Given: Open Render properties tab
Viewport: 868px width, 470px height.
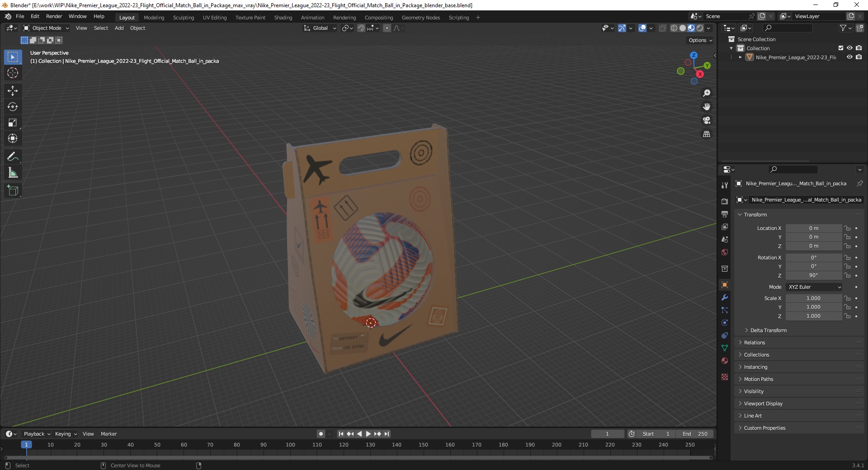Looking at the screenshot, I should click(x=725, y=201).
